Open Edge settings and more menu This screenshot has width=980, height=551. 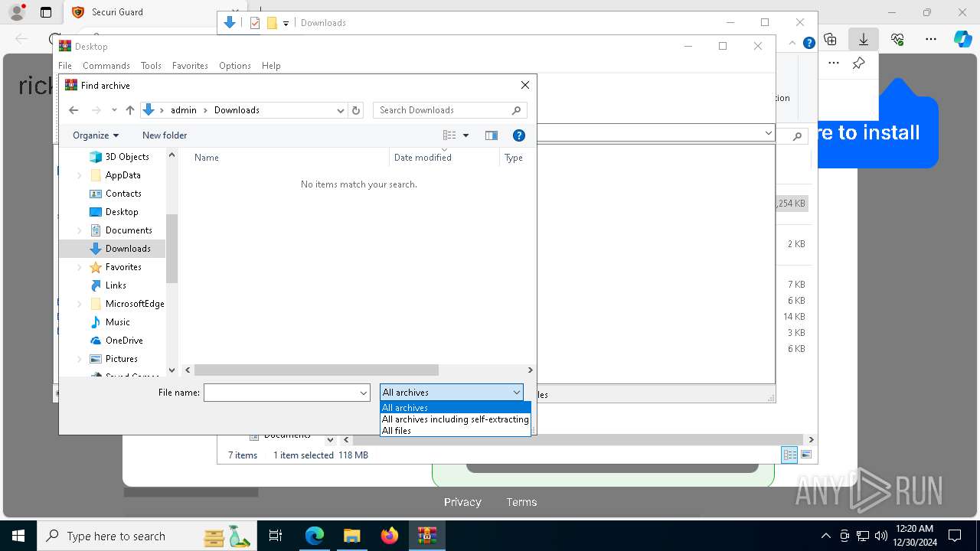click(x=931, y=39)
